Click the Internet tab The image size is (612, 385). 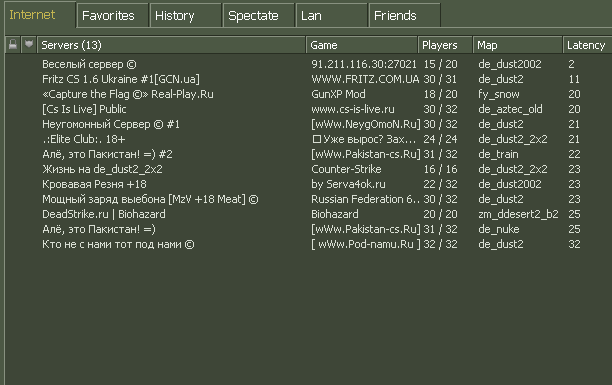tap(40, 15)
